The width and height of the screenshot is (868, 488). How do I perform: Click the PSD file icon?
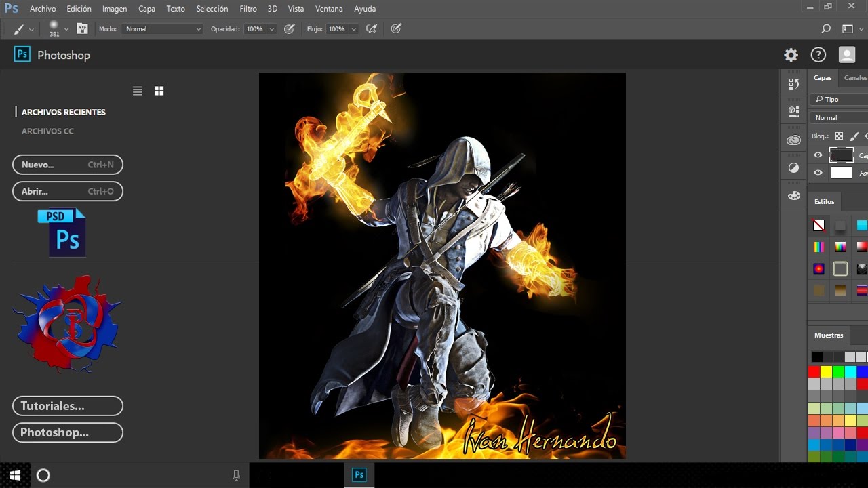[x=63, y=232]
